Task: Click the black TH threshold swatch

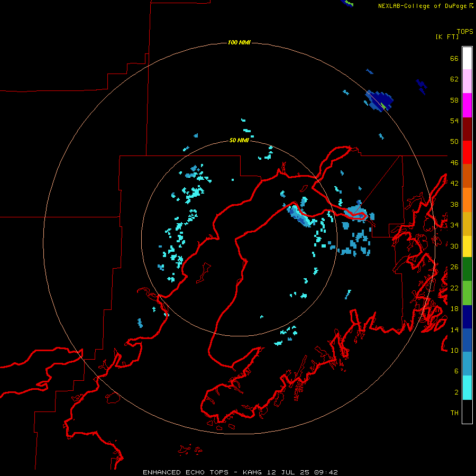Action: [x=467, y=411]
